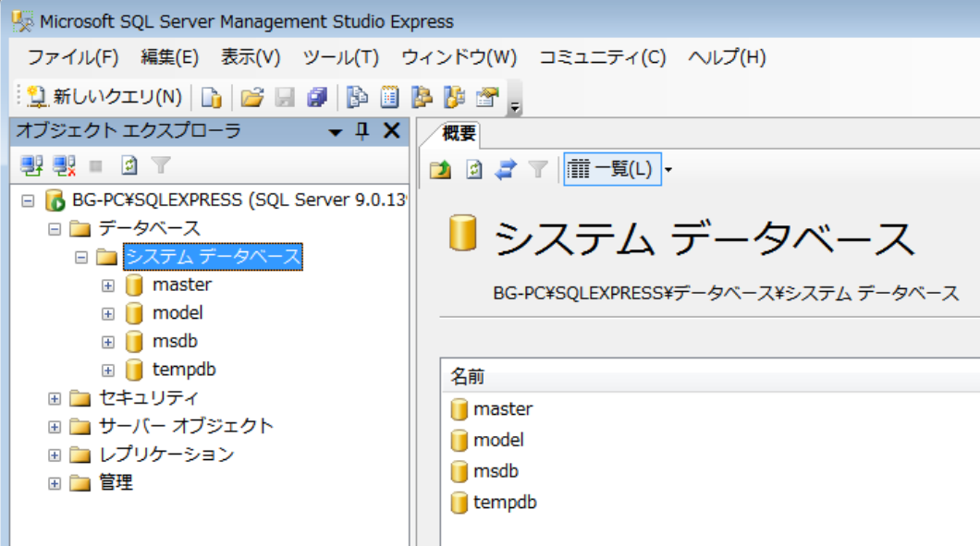Switch to the 概要 tab

click(x=459, y=133)
